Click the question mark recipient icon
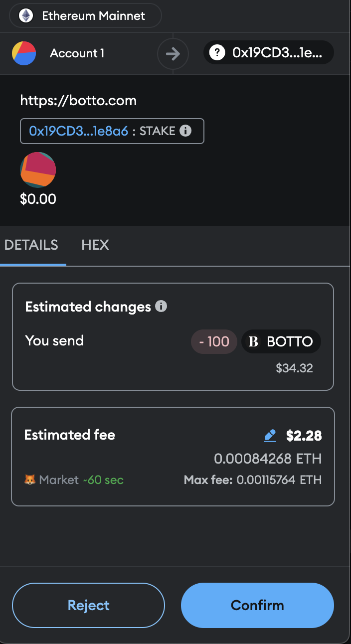 click(217, 53)
